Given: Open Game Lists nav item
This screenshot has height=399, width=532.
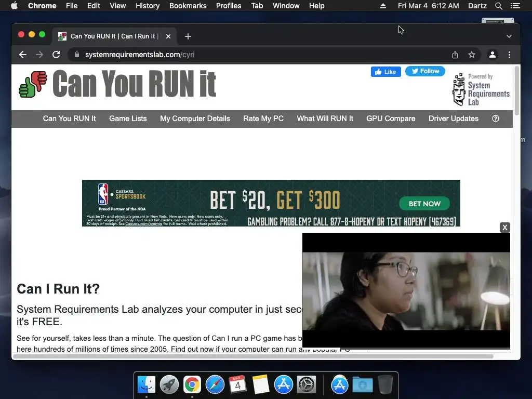Looking at the screenshot, I should pos(128,118).
